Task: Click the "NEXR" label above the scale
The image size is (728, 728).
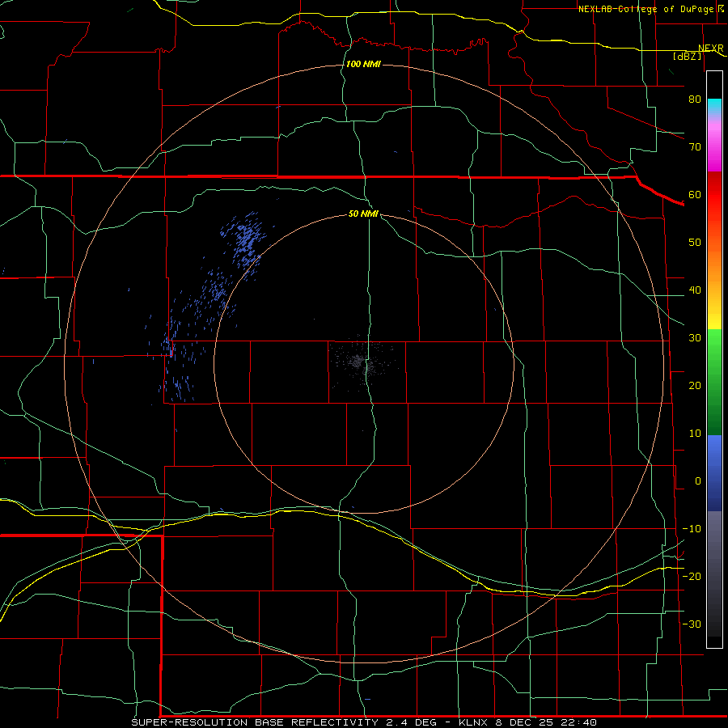Action: pyautogui.click(x=710, y=48)
